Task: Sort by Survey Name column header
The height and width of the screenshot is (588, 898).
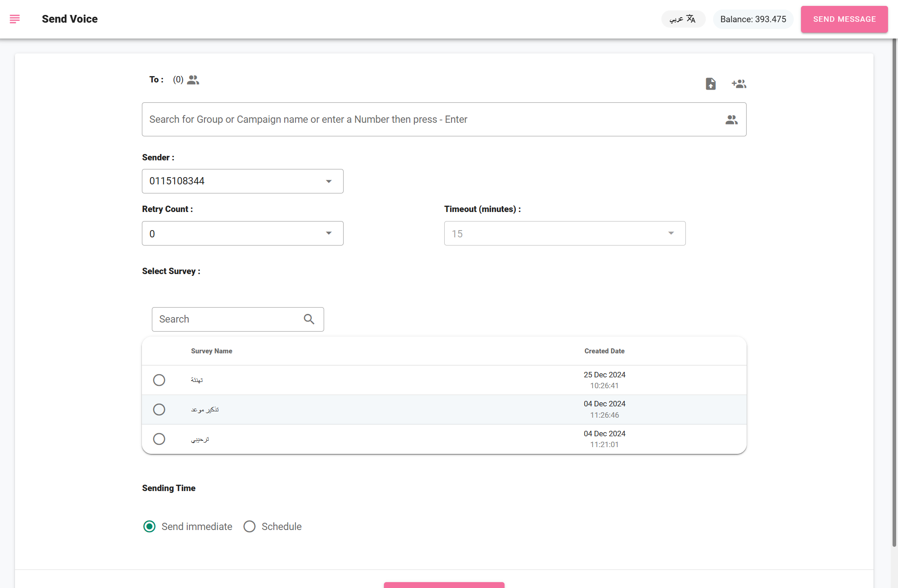Action: pos(211,351)
